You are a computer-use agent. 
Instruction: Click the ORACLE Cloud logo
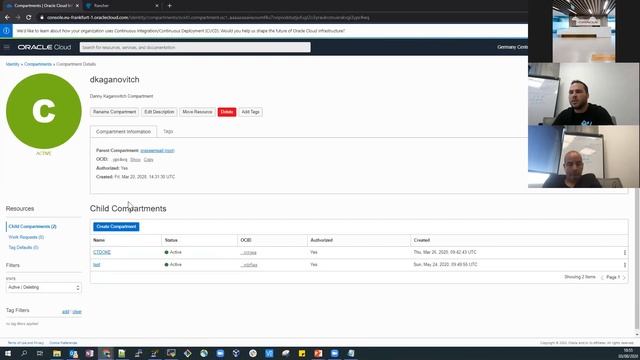(44, 47)
